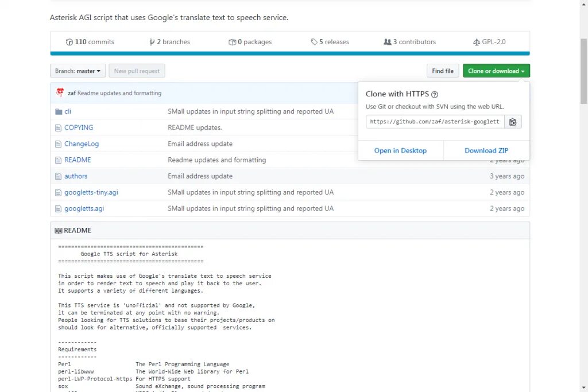Screen dimensions: 588x392
Task: Click '2 years ago' in googletts.agi row
Action: pos(507,209)
